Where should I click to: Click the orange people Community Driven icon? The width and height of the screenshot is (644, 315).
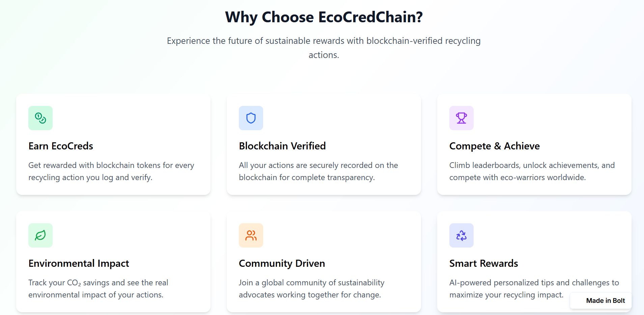pos(251,235)
